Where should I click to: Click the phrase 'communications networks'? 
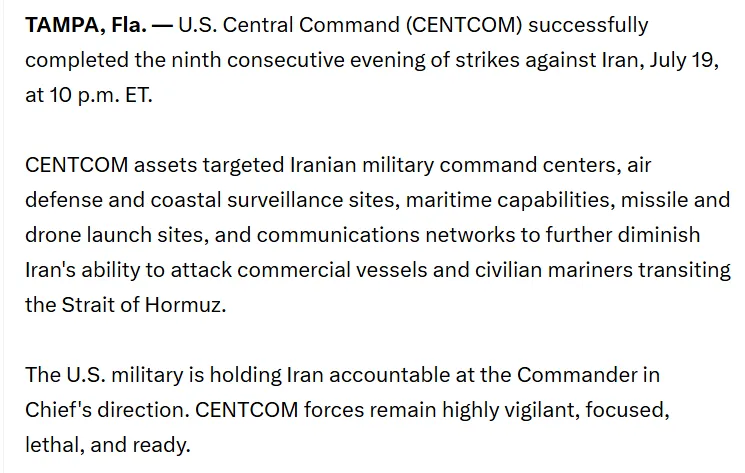click(x=386, y=235)
